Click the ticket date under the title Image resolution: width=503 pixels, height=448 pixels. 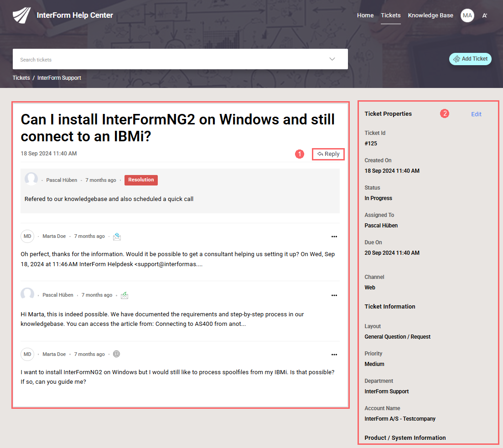point(49,154)
